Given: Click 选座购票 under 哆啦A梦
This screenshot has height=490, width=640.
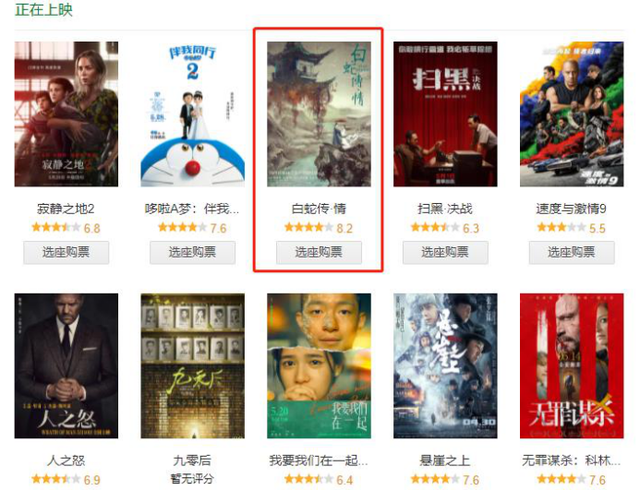Looking at the screenshot, I should click(x=193, y=252).
